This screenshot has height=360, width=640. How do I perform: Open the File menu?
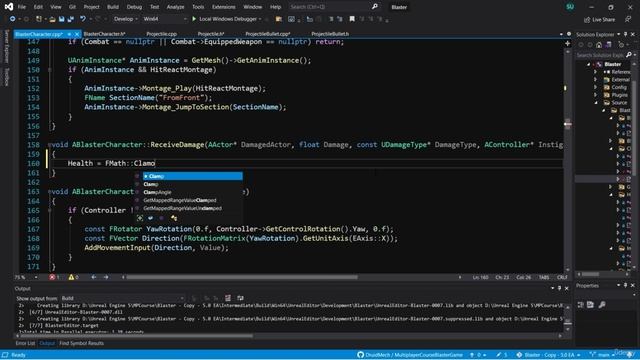[22, 7]
